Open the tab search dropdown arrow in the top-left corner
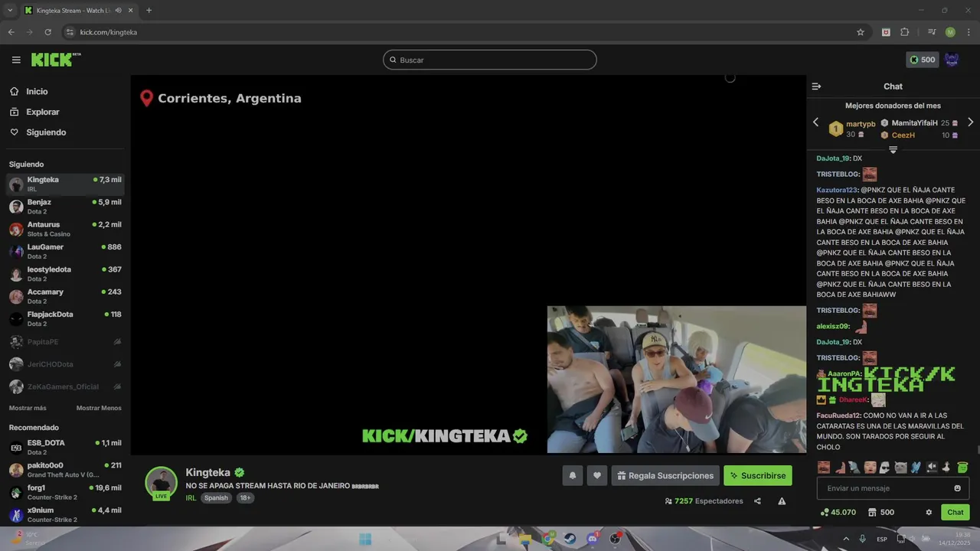Image resolution: width=980 pixels, height=551 pixels. click(x=10, y=11)
